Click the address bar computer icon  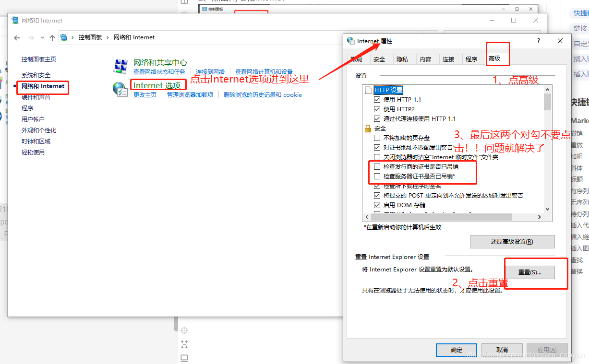tap(64, 37)
